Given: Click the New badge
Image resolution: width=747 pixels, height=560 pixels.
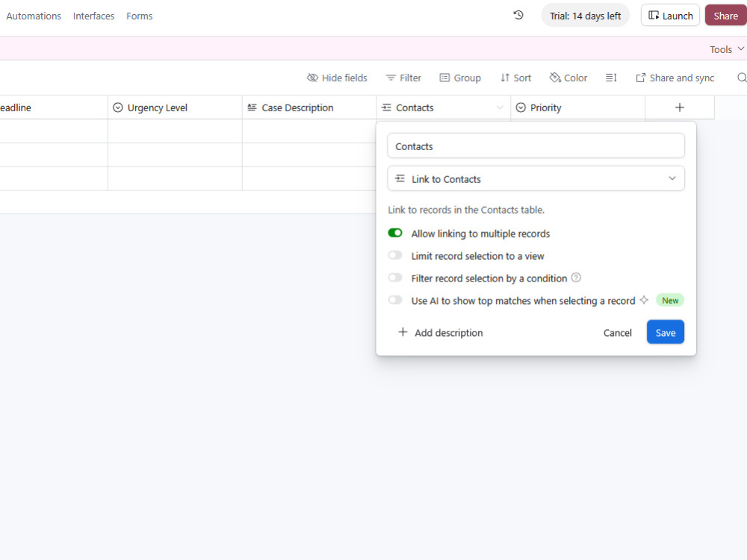Looking at the screenshot, I should click(x=670, y=300).
